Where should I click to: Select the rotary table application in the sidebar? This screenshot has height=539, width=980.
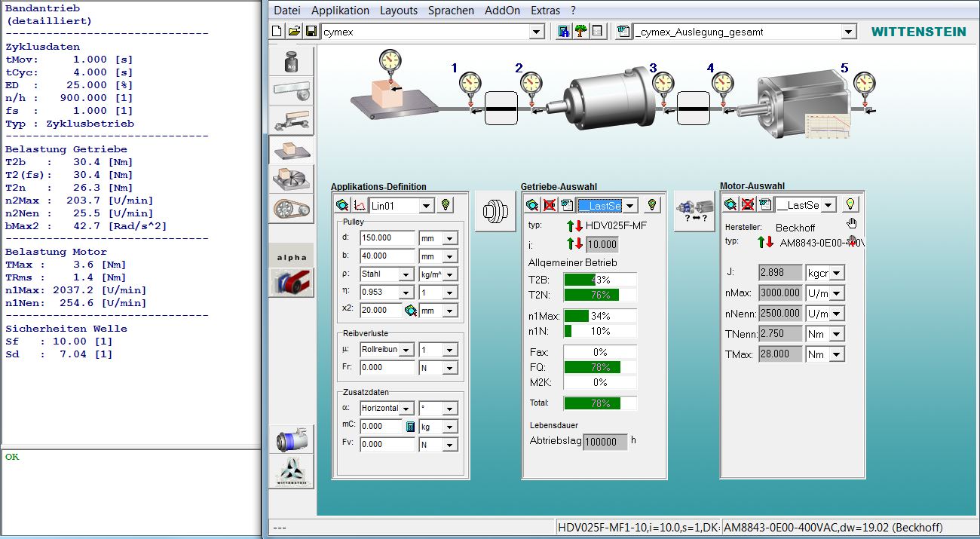292,179
